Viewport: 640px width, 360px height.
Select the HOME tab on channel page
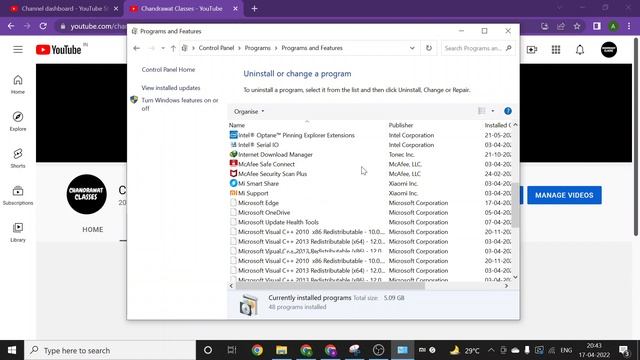click(x=93, y=229)
